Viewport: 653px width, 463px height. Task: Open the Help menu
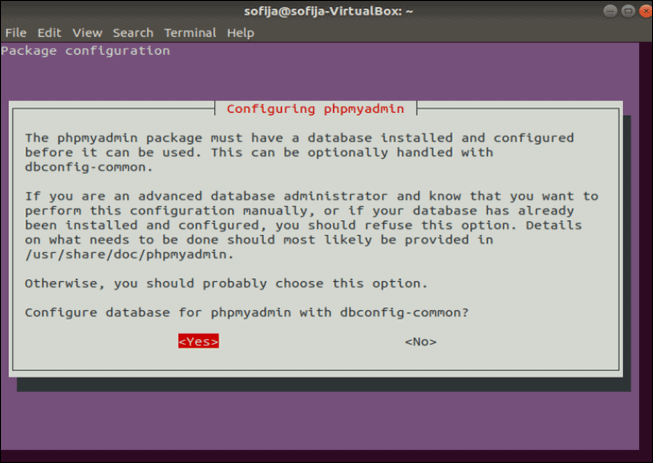[x=240, y=32]
